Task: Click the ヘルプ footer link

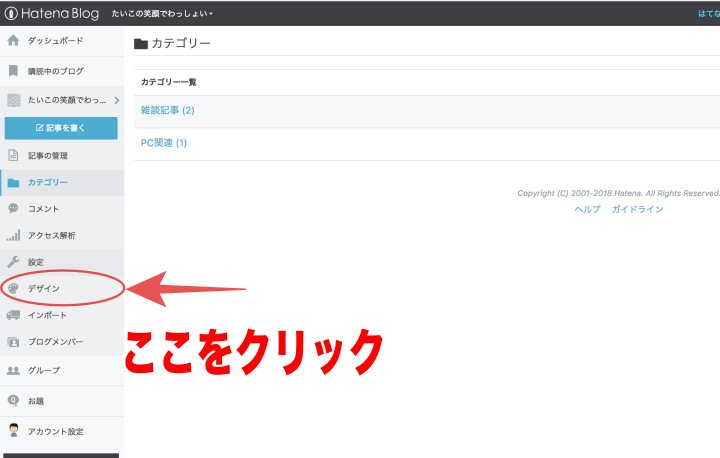Action: pyautogui.click(x=587, y=209)
